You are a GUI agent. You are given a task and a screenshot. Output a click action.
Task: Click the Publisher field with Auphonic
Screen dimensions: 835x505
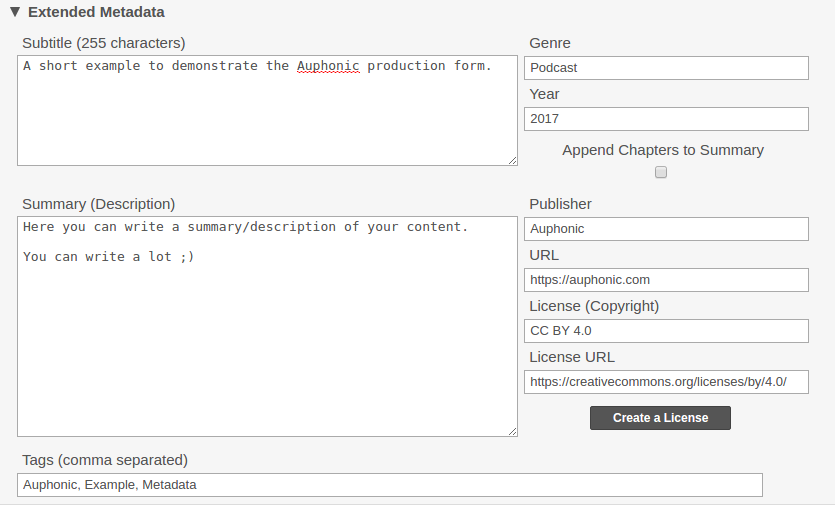pos(666,229)
